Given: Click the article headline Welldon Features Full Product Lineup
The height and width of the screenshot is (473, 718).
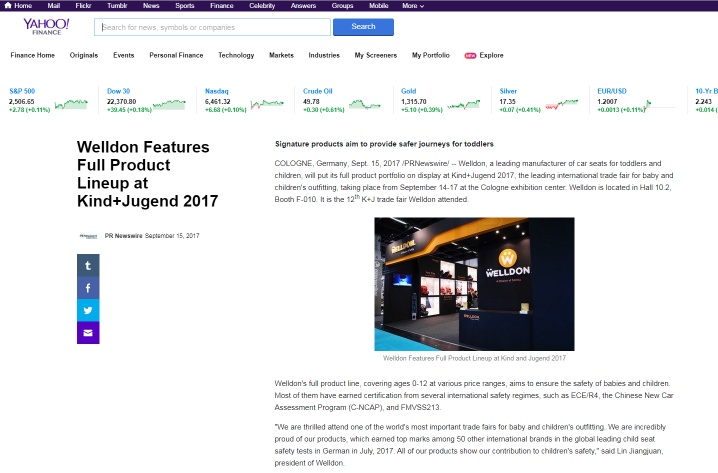Looking at the screenshot, I should coord(147,174).
